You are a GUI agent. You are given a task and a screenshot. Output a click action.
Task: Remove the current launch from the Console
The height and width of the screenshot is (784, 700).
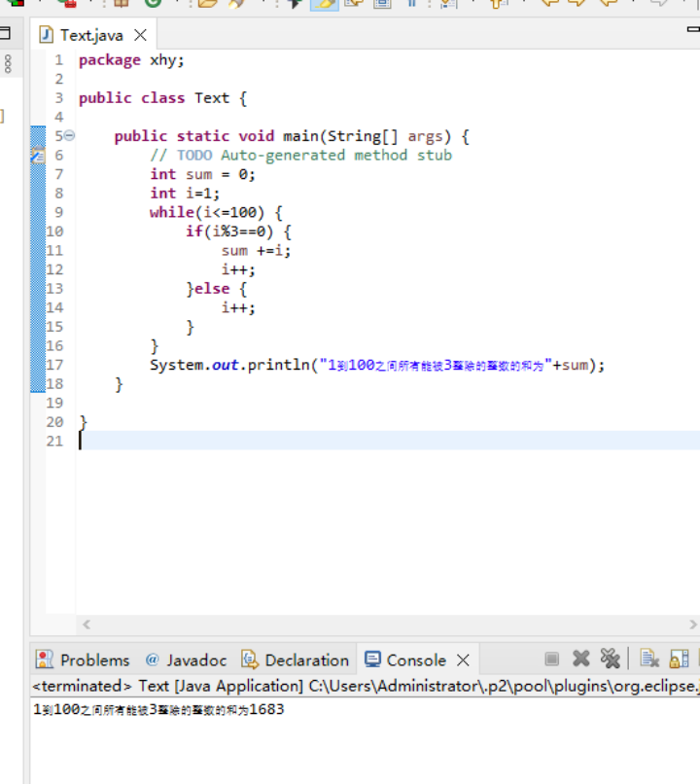581,659
